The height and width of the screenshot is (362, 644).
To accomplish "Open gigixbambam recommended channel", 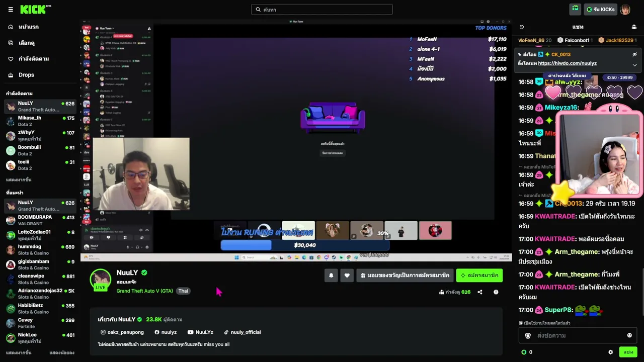I will coord(40,264).
